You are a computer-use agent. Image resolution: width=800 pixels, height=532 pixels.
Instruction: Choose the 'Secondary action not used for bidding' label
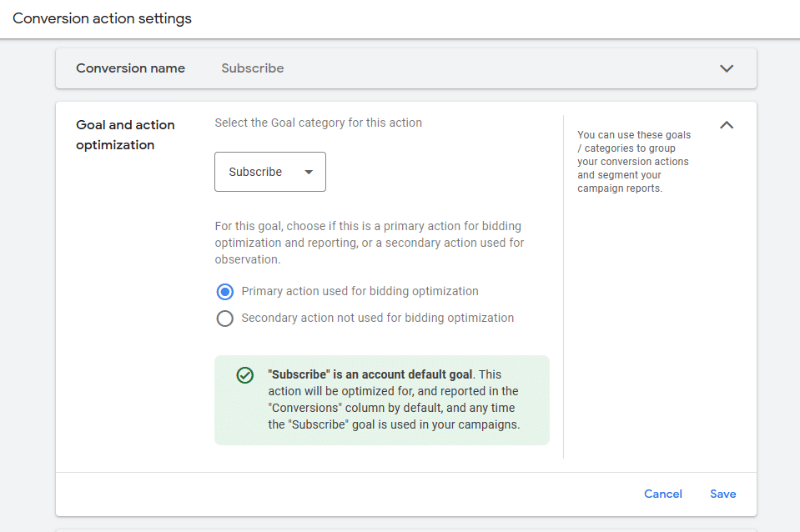[377, 318]
